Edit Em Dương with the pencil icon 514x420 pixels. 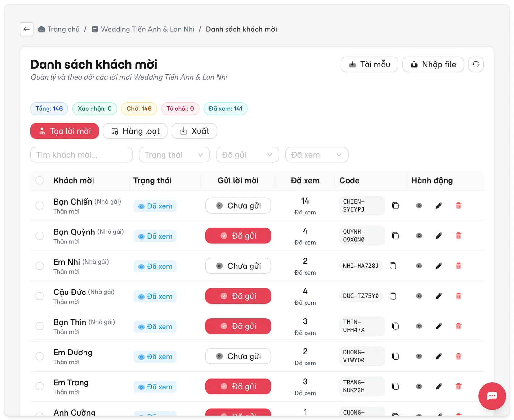click(439, 356)
